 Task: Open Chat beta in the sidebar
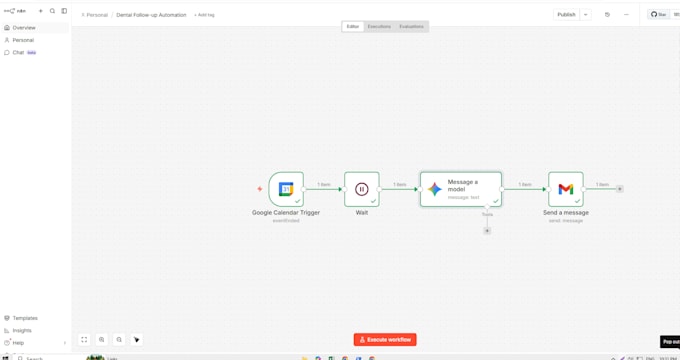point(35,52)
